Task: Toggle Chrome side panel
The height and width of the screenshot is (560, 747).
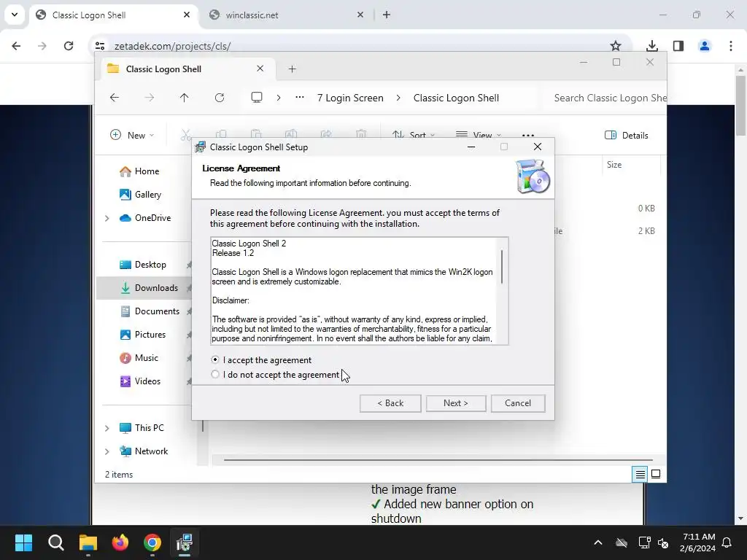Action: [678, 46]
